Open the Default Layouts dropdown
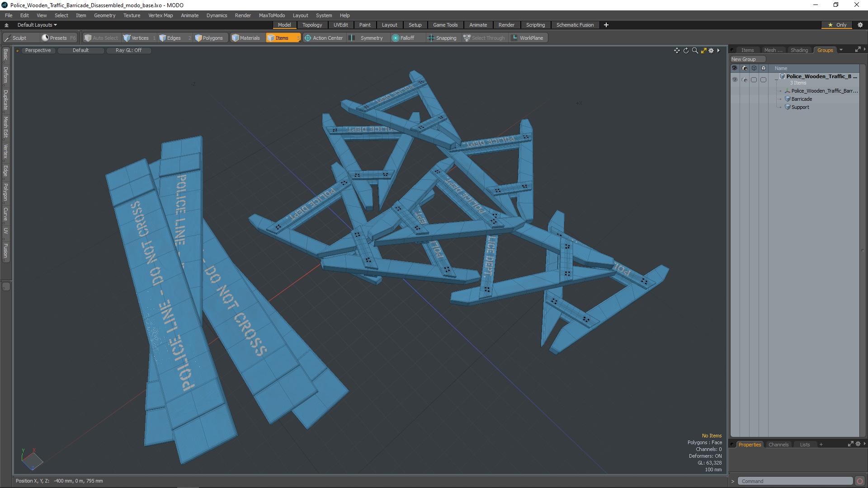The image size is (868, 488). point(37,25)
